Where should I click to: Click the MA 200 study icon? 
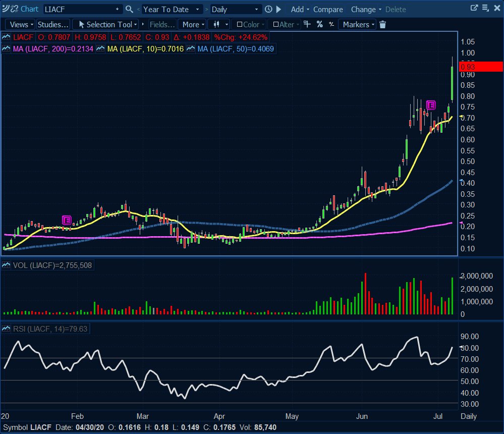pos(6,49)
